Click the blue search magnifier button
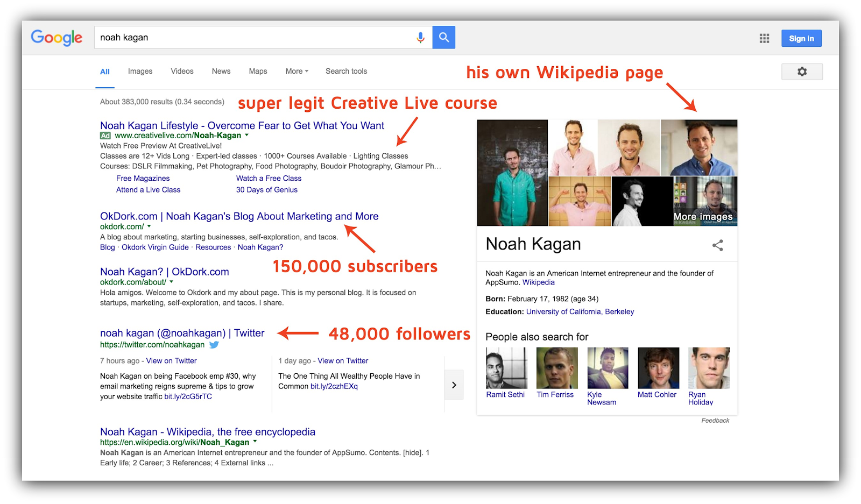The width and height of the screenshot is (861, 504). pos(444,37)
